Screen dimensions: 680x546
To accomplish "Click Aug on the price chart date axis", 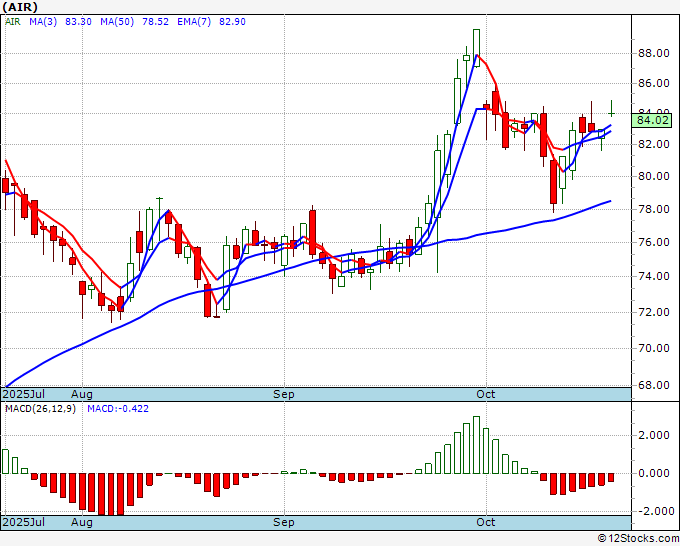I will tap(82, 394).
